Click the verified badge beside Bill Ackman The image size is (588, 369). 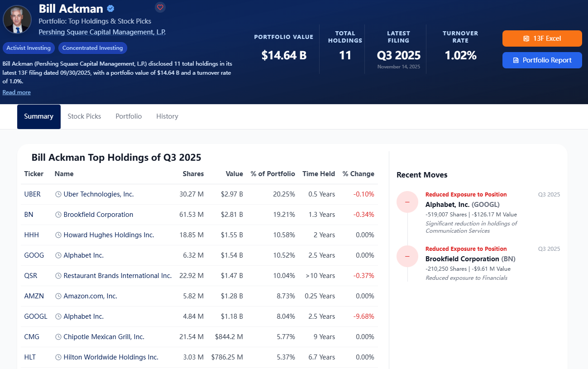tap(110, 9)
